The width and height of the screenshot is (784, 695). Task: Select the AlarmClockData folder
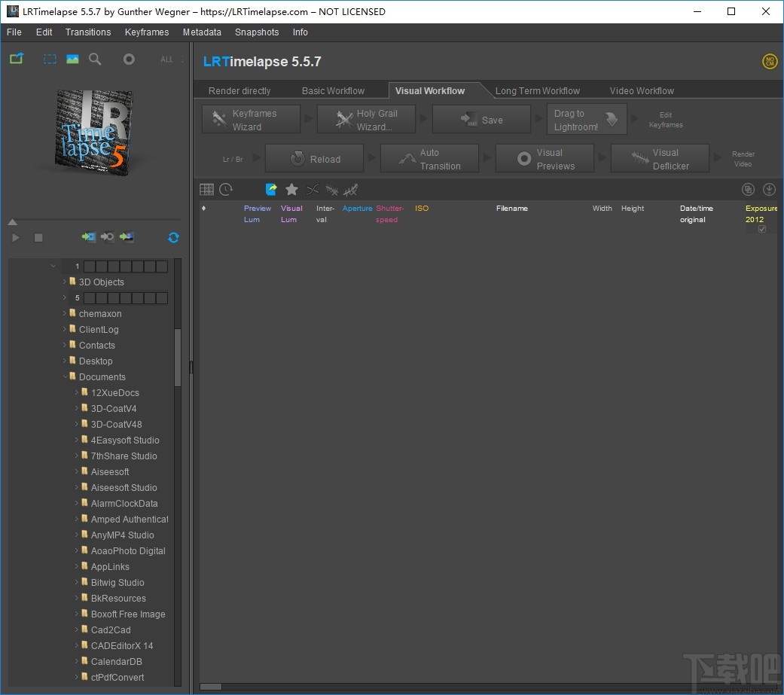pyautogui.click(x=124, y=504)
